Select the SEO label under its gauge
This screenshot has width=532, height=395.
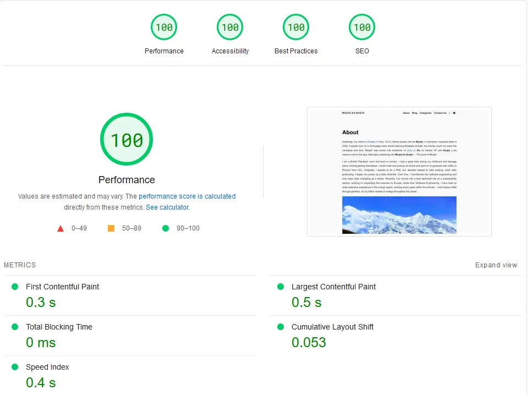click(x=362, y=51)
